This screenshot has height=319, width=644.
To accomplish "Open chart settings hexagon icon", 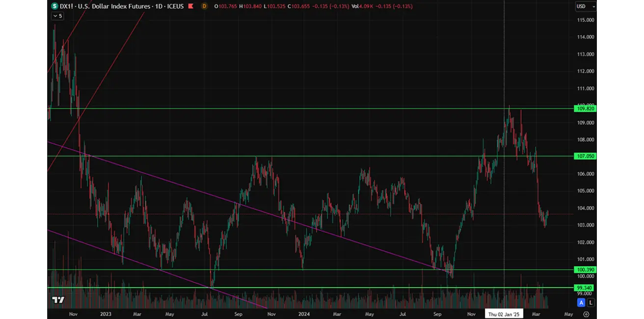I will tap(586, 314).
